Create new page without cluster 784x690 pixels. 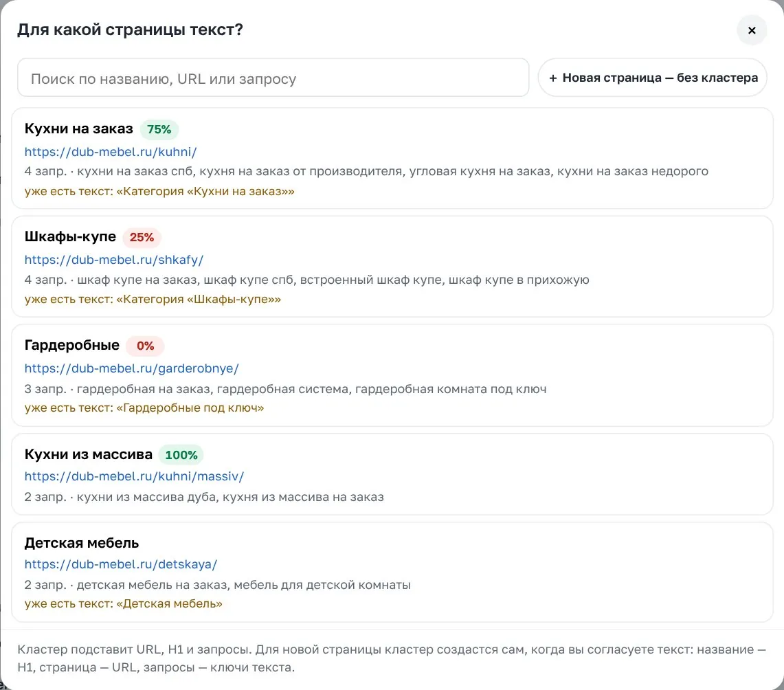tap(653, 78)
